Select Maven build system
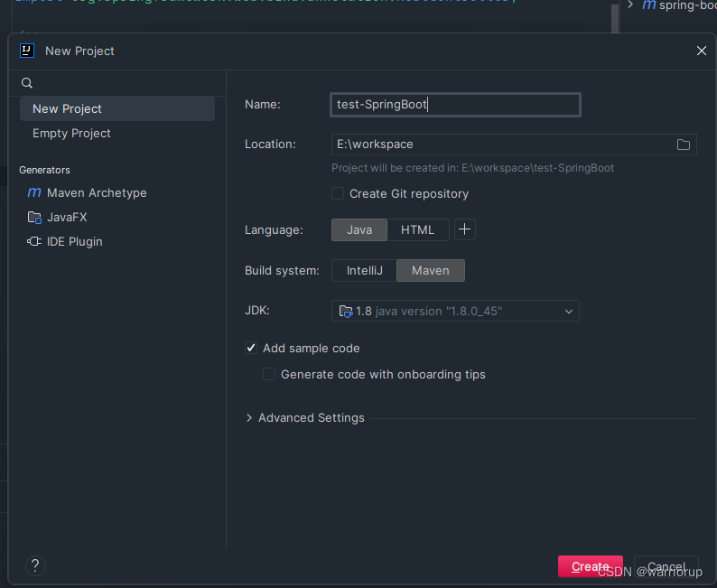 [x=431, y=271]
